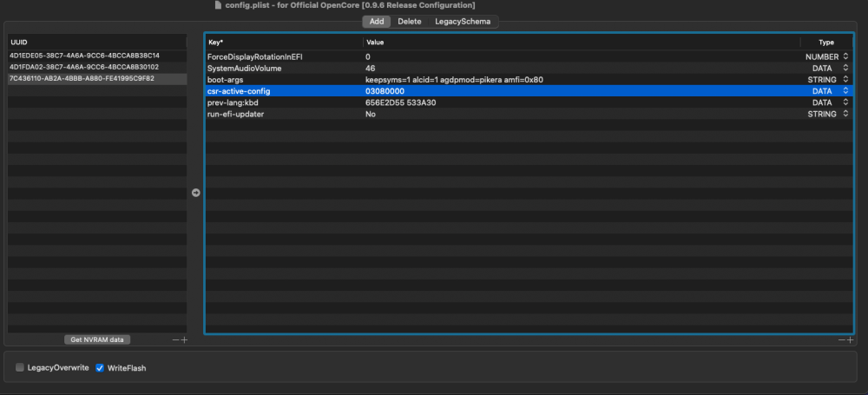The image size is (868, 395).
Task: Sort by the Key* column header
Action: [x=284, y=43]
